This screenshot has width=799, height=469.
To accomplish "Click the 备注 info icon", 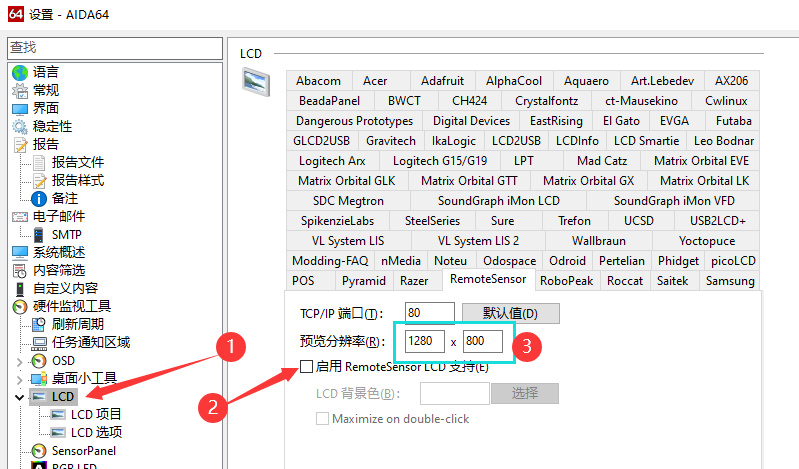I will 39,199.
